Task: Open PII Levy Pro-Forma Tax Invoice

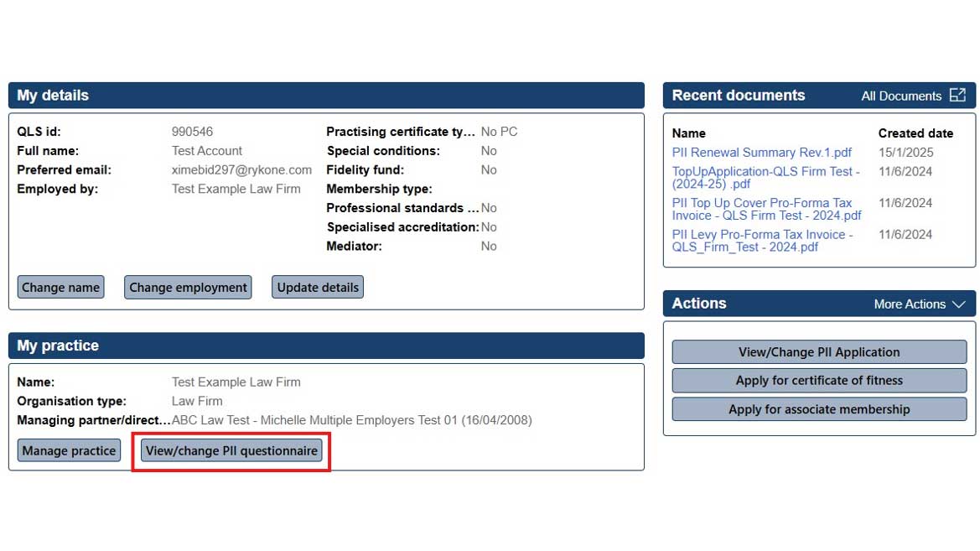Action: pos(762,241)
